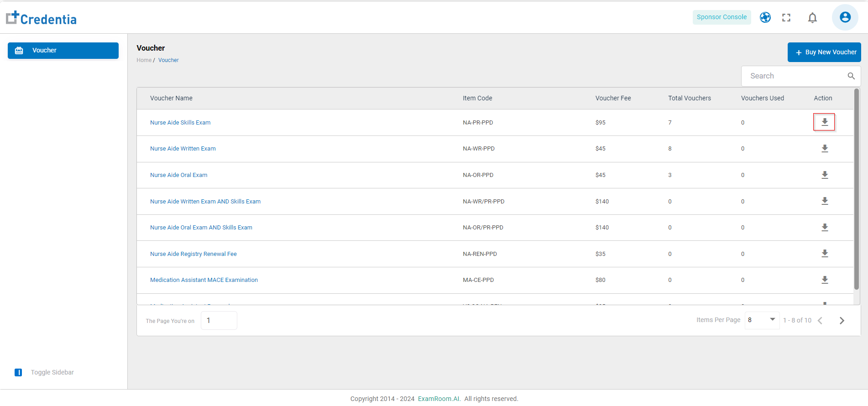This screenshot has width=868, height=406.
Task: Download the Nurse Aide Oral Exam voucher
Action: click(825, 175)
